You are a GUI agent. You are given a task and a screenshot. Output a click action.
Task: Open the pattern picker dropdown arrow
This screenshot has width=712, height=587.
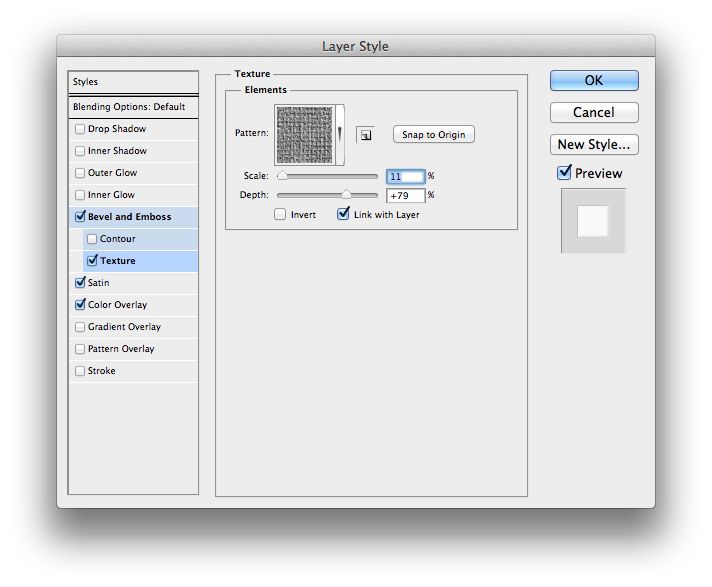coord(340,135)
